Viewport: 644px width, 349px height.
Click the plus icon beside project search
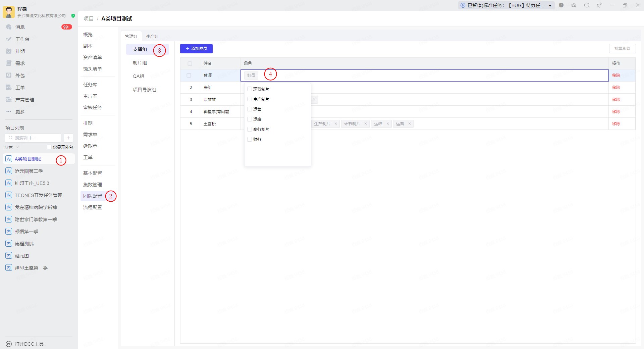[68, 138]
